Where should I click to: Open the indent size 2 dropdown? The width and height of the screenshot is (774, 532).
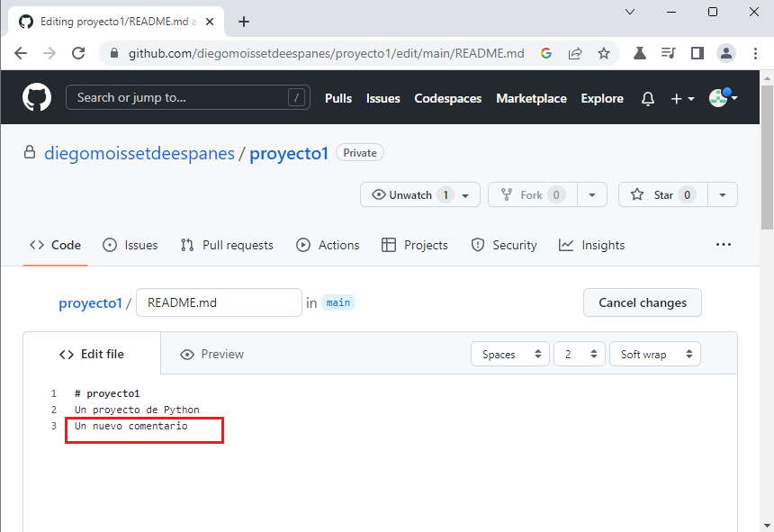(580, 355)
